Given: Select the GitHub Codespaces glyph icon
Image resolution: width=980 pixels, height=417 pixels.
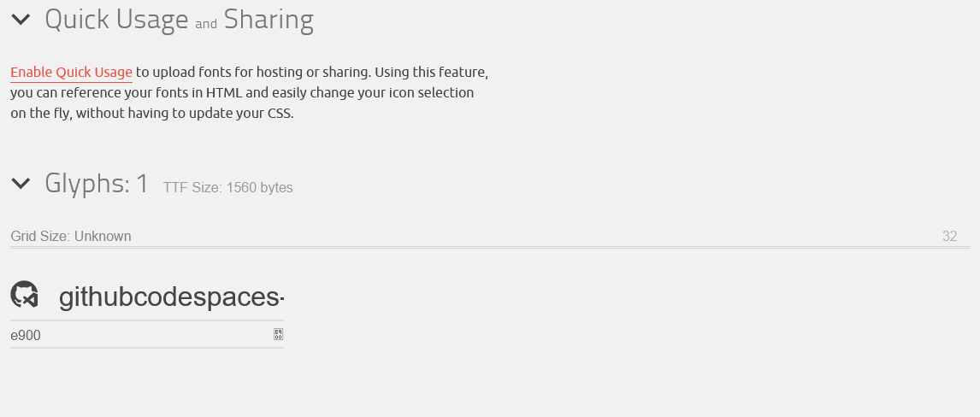Looking at the screenshot, I should coord(25,295).
